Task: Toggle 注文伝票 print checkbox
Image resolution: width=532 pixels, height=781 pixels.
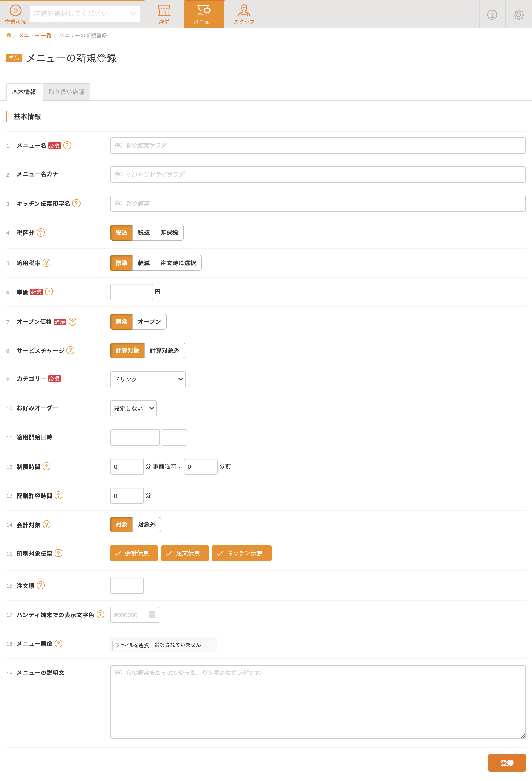Action: click(x=185, y=553)
